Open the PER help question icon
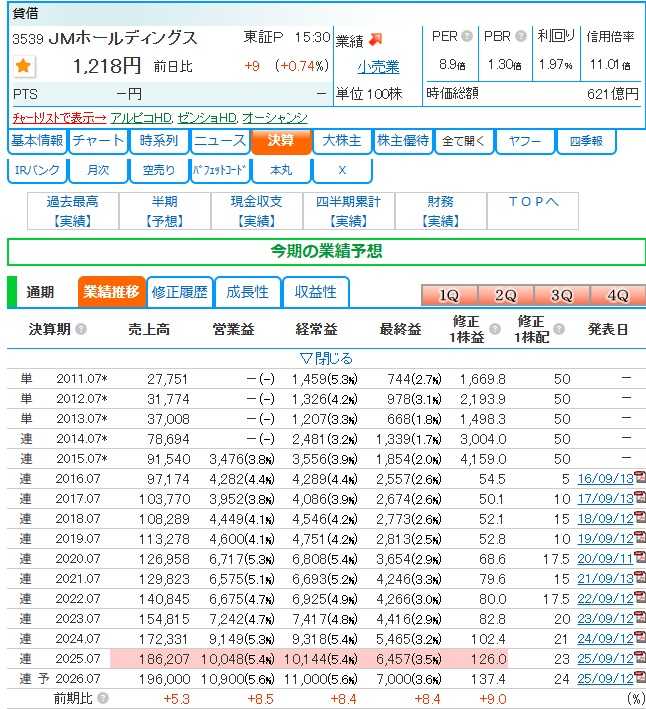Viewport: 646px width, 709px height. click(467, 36)
